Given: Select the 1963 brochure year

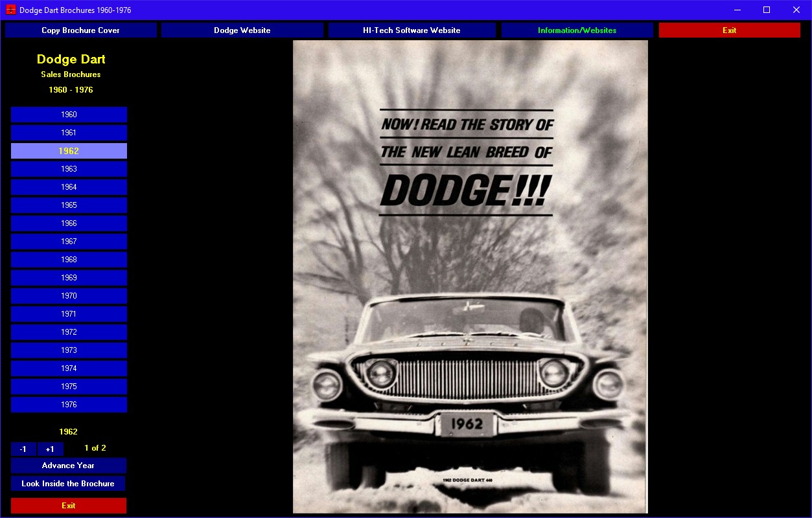Looking at the screenshot, I should tap(69, 169).
